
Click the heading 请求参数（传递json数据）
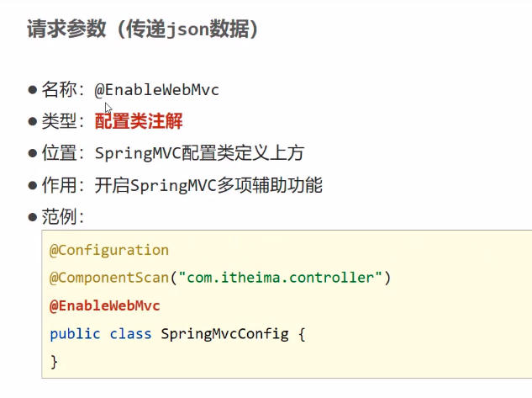[142, 30]
